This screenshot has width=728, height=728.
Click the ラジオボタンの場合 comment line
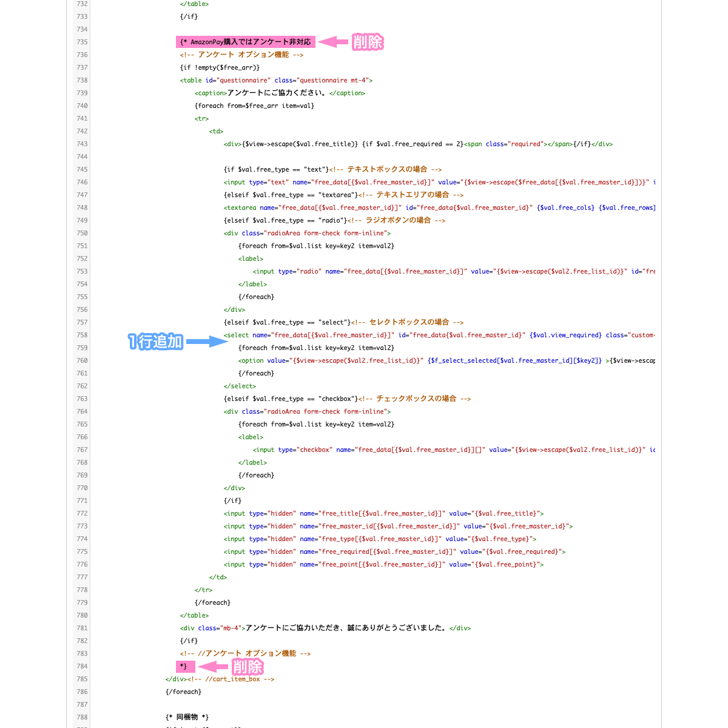click(x=334, y=220)
